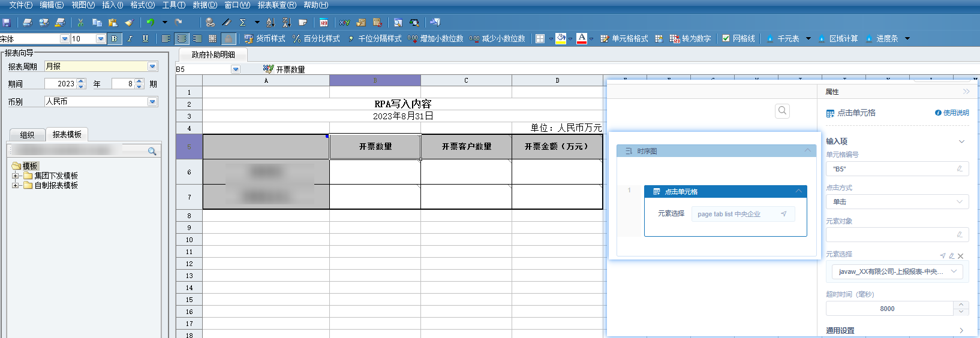This screenshot has width=980, height=338.
Task: Sort ascending with the A-Z icon
Action: [x=270, y=23]
